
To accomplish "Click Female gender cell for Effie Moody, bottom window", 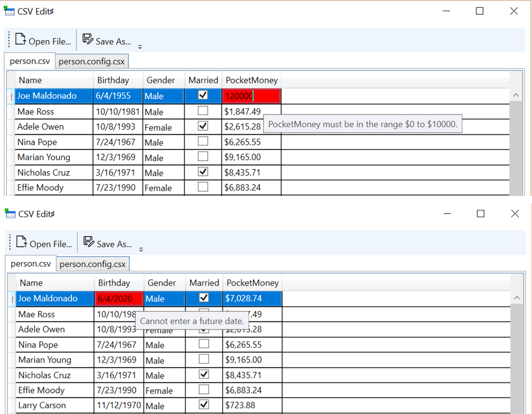I will 165,390.
